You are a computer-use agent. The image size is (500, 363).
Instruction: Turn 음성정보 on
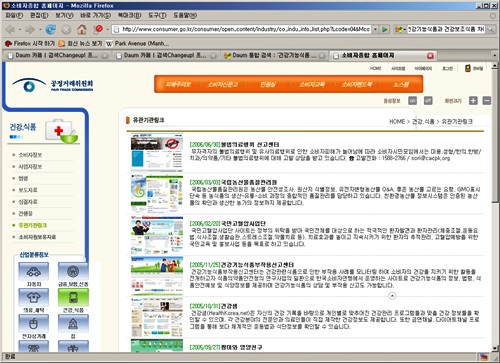pos(413,101)
